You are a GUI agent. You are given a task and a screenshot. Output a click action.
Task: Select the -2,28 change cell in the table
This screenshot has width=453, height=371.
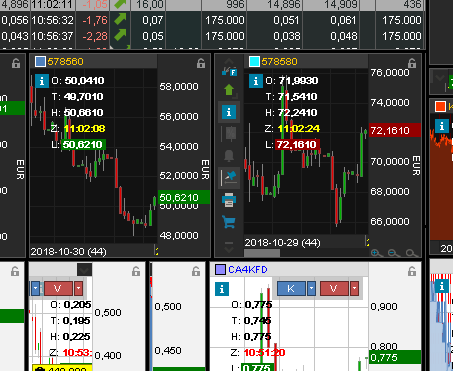pyautogui.click(x=93, y=36)
